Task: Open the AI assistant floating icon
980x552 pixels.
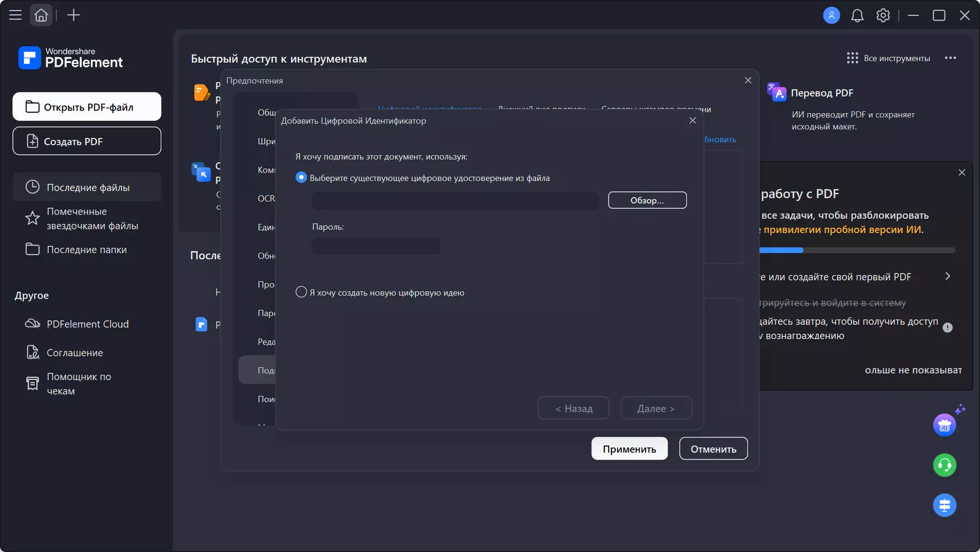Action: [945, 425]
